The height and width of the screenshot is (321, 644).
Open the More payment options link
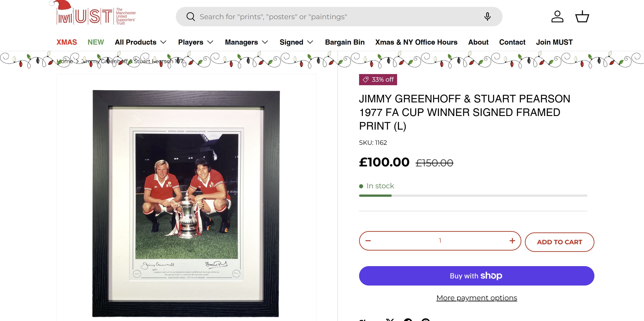coord(476,298)
